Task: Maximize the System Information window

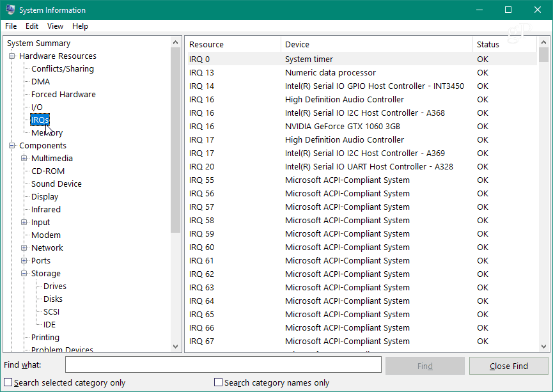Action: coord(508,10)
